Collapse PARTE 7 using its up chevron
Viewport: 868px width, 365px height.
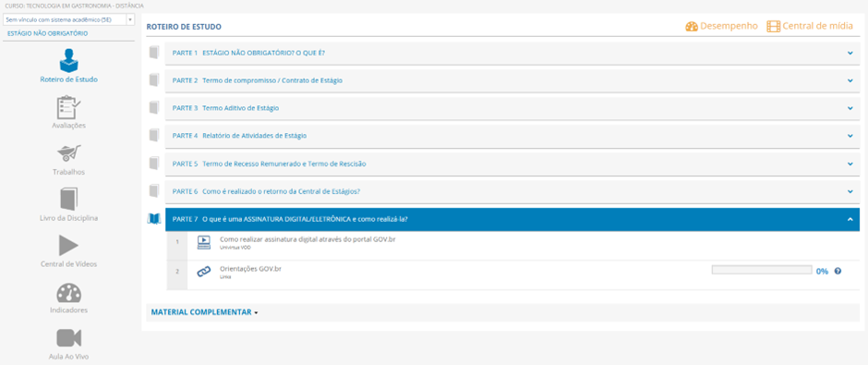[850, 219]
